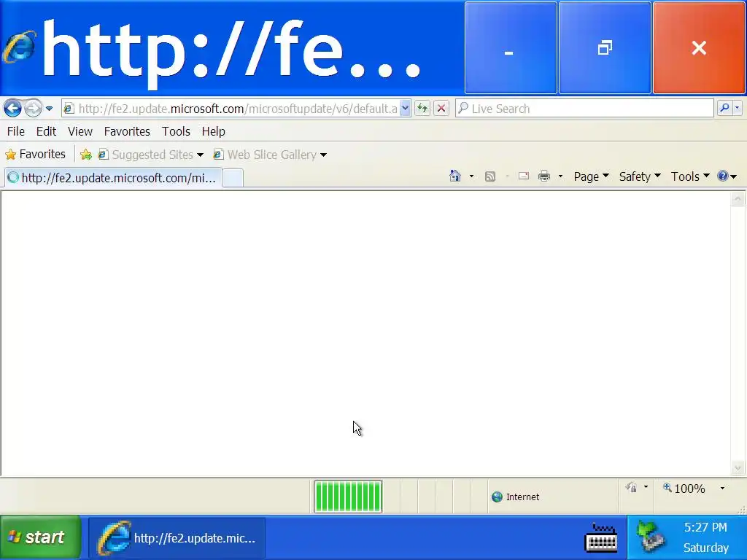Click the green loading progress bar
Screen dimensions: 747x560
click(x=348, y=496)
